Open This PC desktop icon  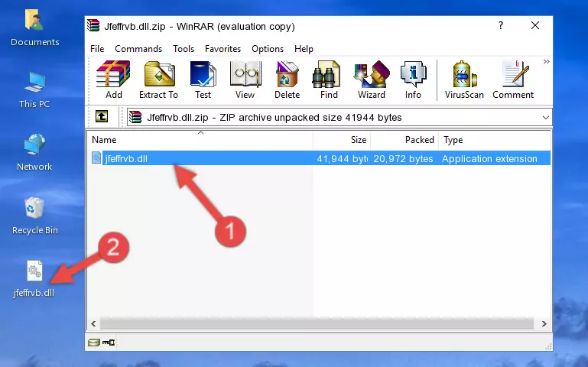pos(34,90)
